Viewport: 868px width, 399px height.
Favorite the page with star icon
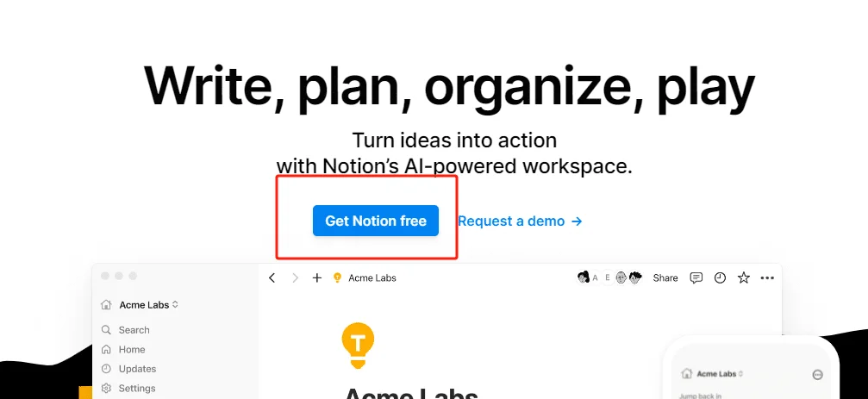pyautogui.click(x=744, y=277)
